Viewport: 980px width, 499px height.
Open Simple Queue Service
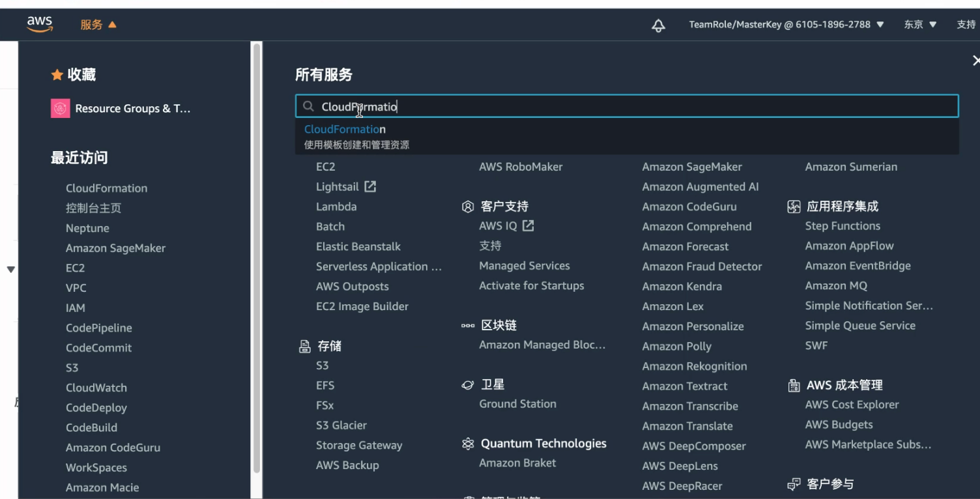[x=860, y=326]
